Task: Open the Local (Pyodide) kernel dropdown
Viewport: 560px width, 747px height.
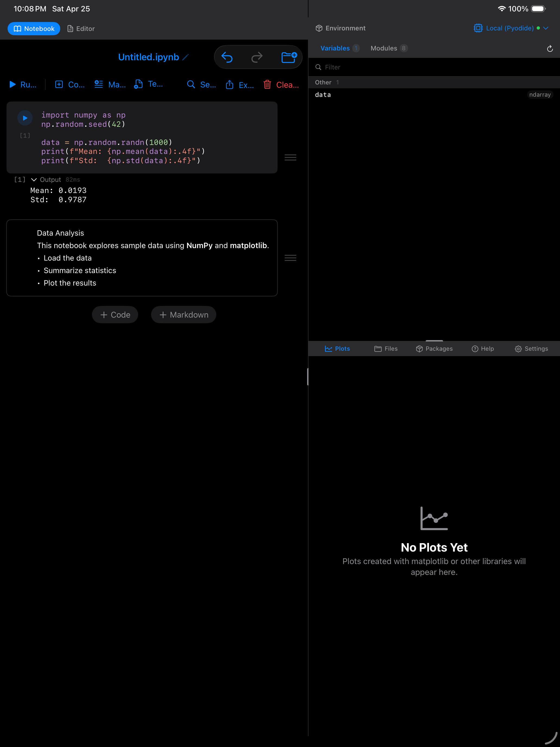Action: (511, 29)
